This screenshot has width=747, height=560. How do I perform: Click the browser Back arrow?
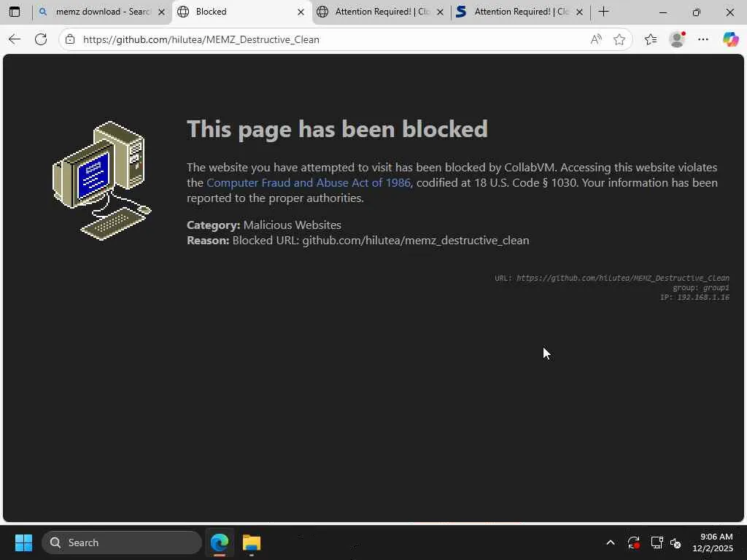[x=15, y=39]
